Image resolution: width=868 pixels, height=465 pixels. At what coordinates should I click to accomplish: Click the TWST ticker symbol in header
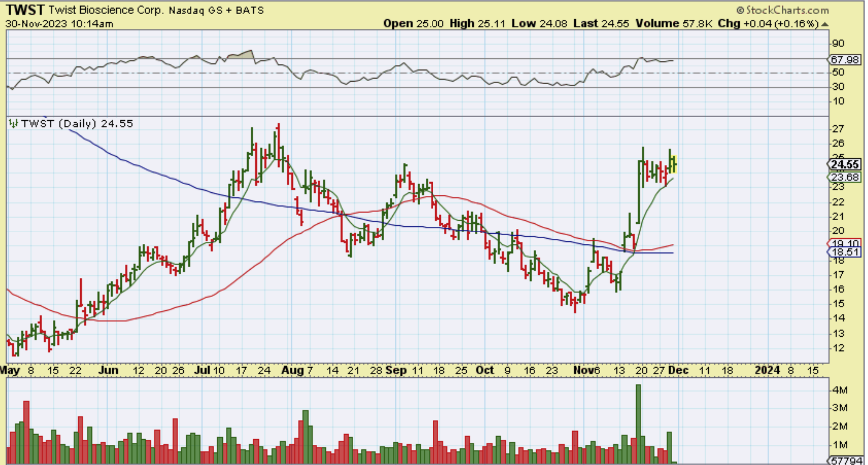pyautogui.click(x=25, y=10)
